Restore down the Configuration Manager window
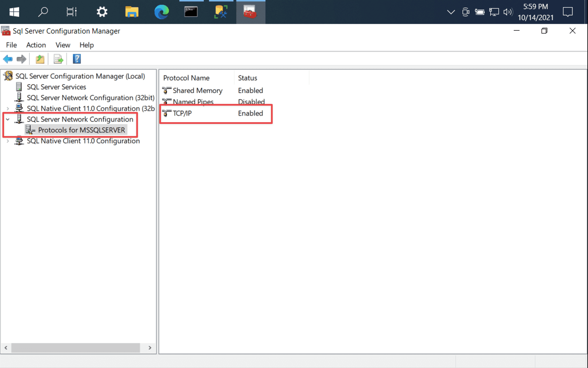588x368 pixels. pyautogui.click(x=544, y=31)
